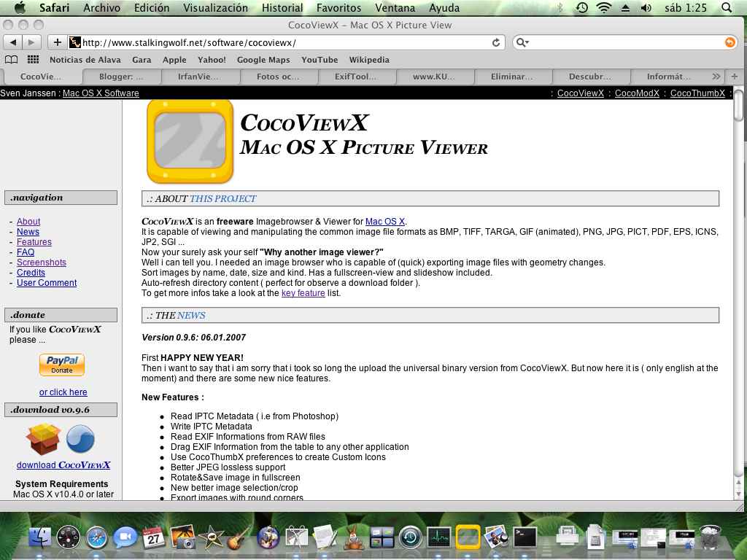747x560 pixels.
Task: Click the package box download icon
Action: coord(43,438)
